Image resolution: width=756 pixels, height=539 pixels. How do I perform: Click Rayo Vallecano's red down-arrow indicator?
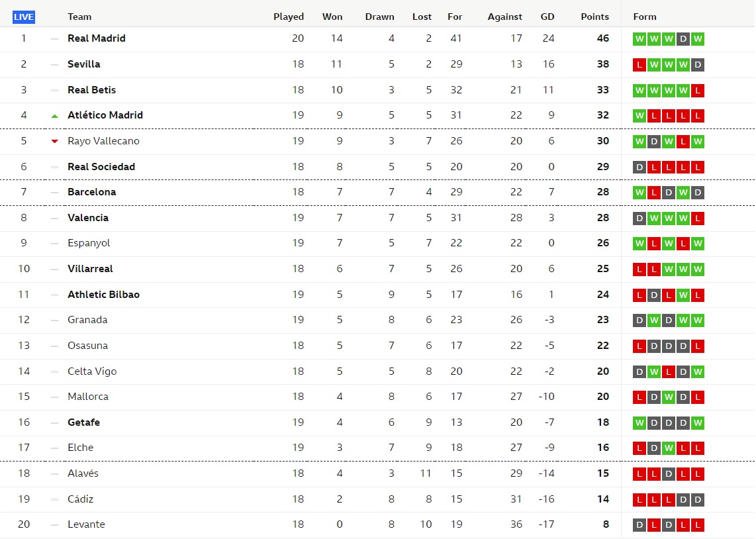pyautogui.click(x=54, y=141)
